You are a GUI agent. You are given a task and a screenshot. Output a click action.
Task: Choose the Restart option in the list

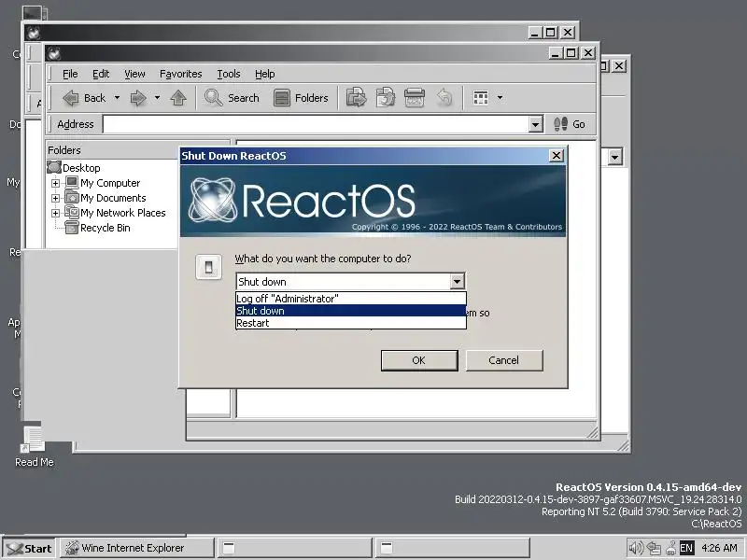pyautogui.click(x=351, y=323)
